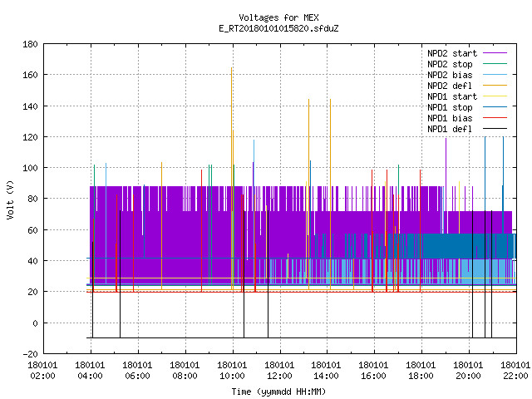Select the 'NPD2 bias' legend label
Image resolution: width=532 pixels, height=399 pixels.
(450, 75)
